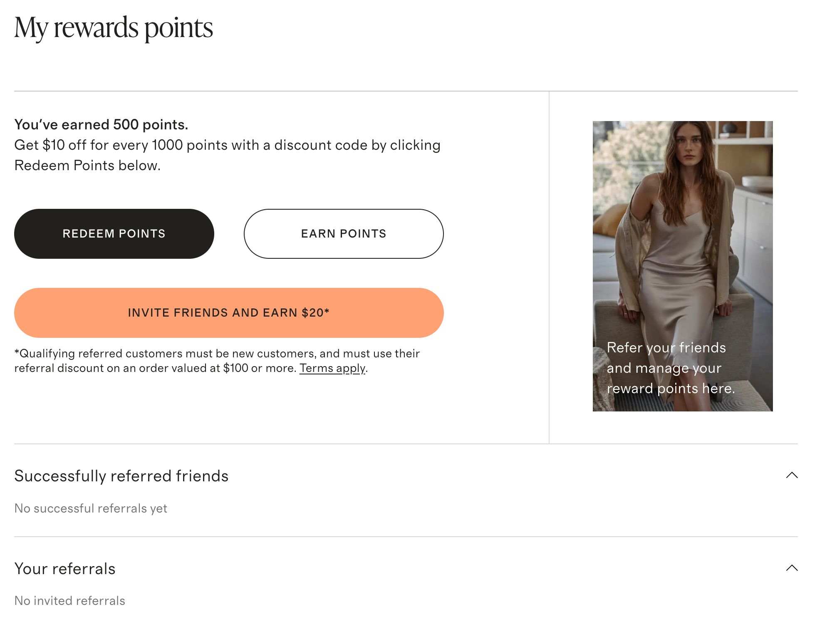Click the Successfully referred friends heading
This screenshot has height=644, width=837.
click(x=121, y=476)
